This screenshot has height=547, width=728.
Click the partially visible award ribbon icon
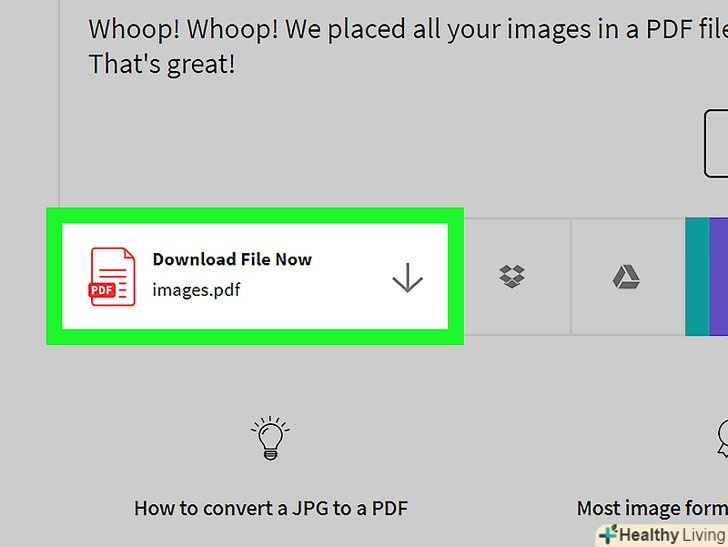(722, 439)
